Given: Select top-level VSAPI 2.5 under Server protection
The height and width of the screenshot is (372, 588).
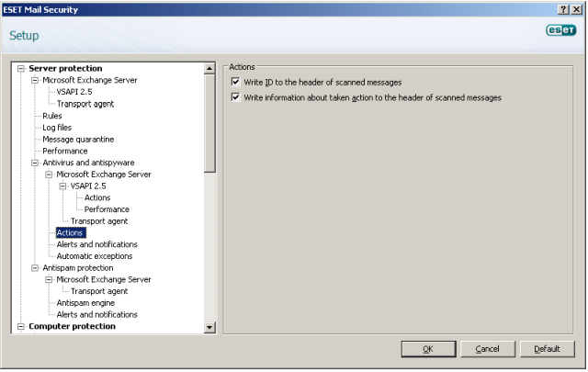Looking at the screenshot, I should 74,92.
